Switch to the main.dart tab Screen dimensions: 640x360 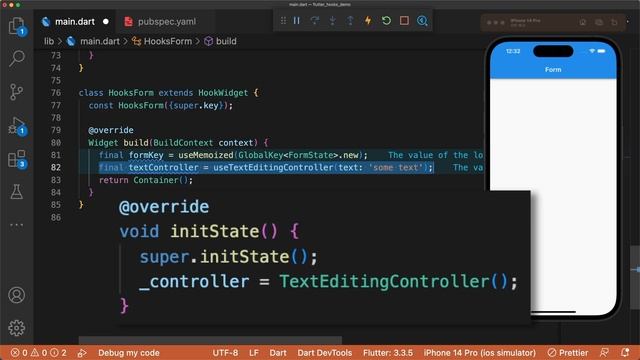75,22
